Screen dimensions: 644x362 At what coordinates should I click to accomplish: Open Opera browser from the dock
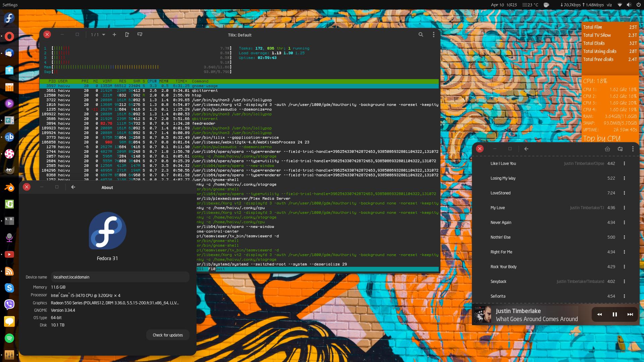click(9, 36)
